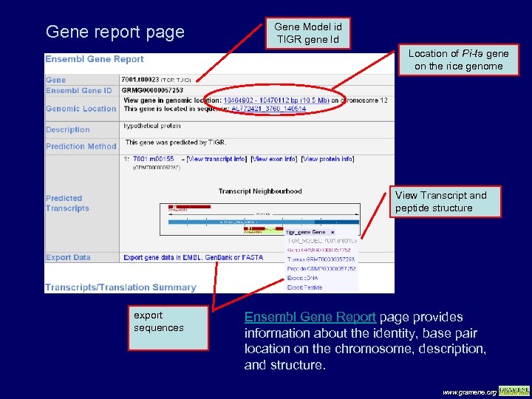Click the 'Description' row label

[68, 129]
